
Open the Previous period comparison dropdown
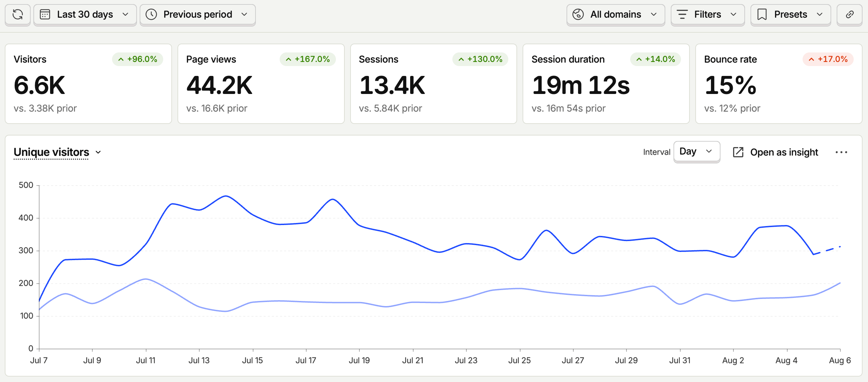pyautogui.click(x=198, y=15)
